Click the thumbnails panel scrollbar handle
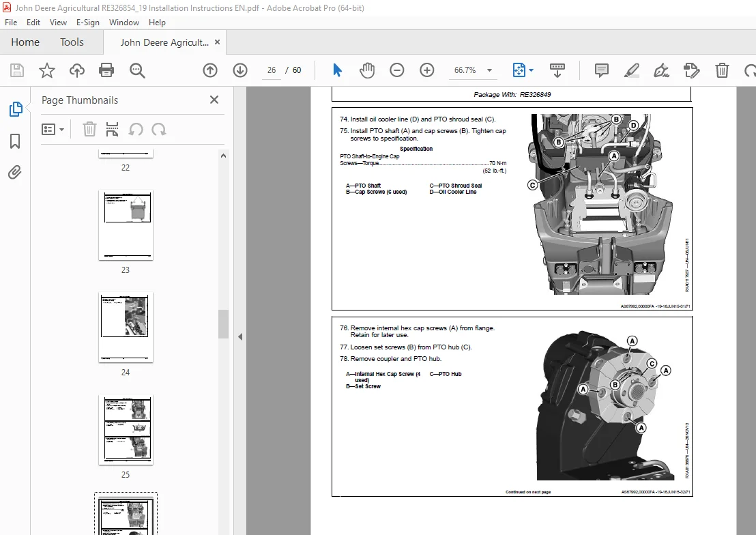This screenshot has width=756, height=535. 223,324
